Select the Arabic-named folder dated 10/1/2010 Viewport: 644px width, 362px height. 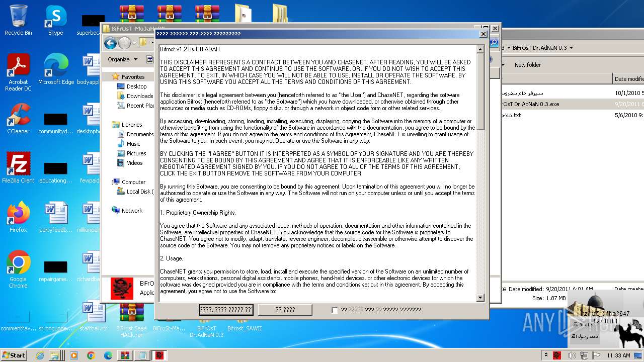tap(573, 93)
